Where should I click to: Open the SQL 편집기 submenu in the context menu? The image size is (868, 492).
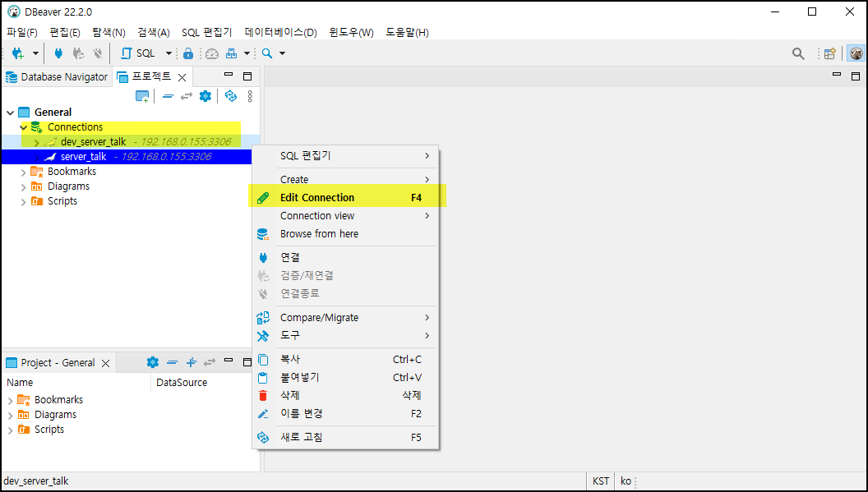coord(345,156)
